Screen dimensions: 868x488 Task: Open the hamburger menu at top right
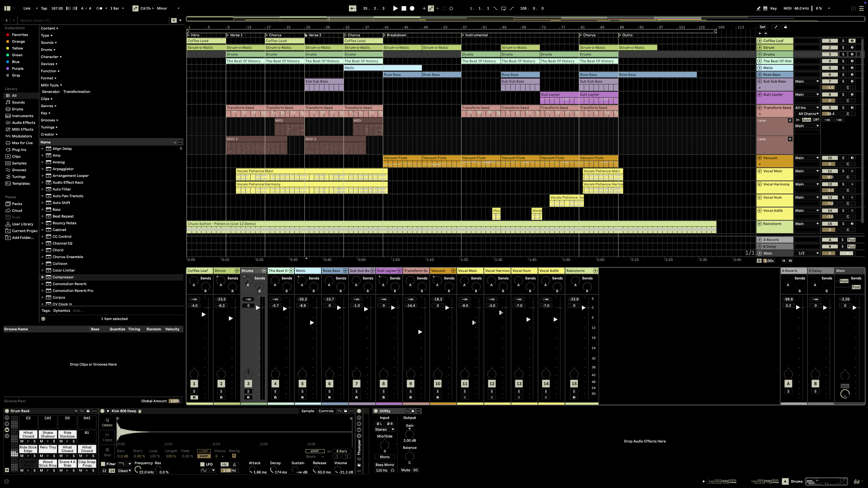pyautogui.click(x=861, y=8)
